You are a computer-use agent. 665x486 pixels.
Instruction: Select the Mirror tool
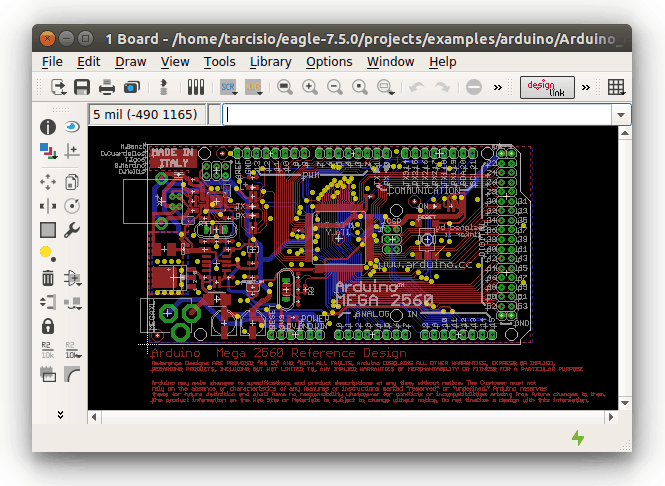48,206
